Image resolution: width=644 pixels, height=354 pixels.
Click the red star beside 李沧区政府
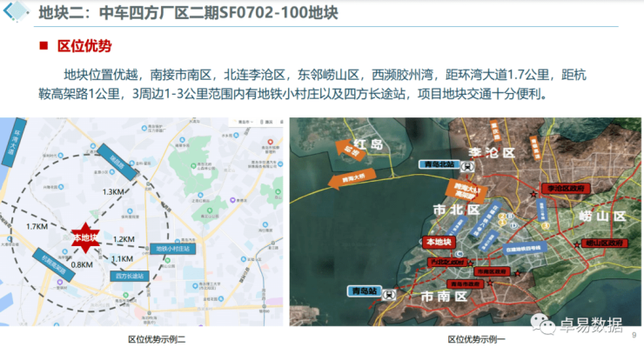point(533,194)
